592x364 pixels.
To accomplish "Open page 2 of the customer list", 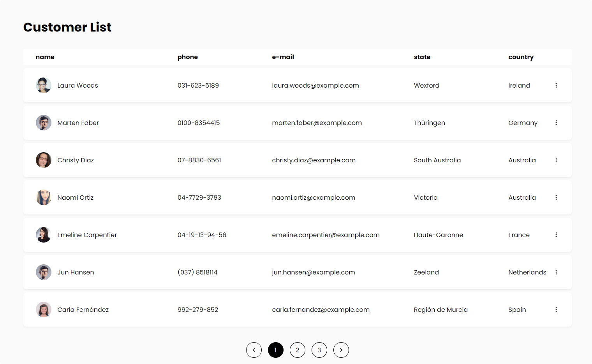I will point(298,350).
